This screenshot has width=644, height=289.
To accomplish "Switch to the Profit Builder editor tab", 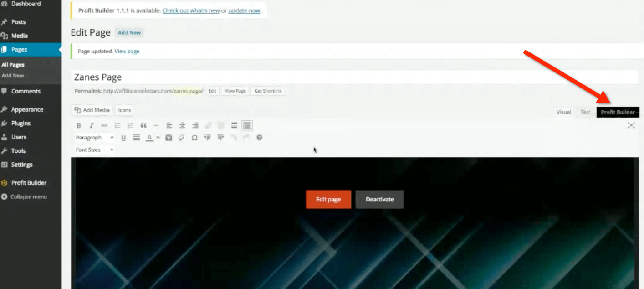I will tap(618, 112).
